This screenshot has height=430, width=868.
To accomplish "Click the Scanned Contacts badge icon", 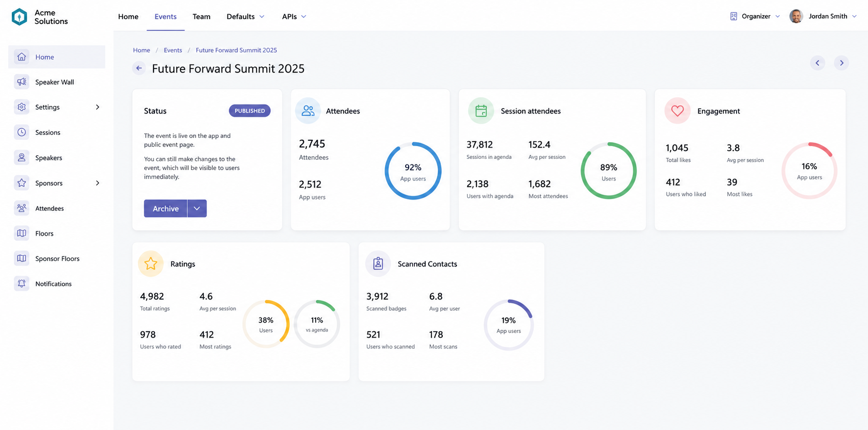I will [x=378, y=263].
